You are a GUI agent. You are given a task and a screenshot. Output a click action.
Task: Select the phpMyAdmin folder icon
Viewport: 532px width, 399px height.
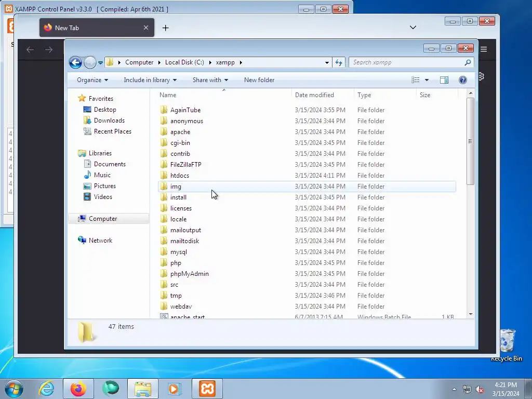coord(164,273)
